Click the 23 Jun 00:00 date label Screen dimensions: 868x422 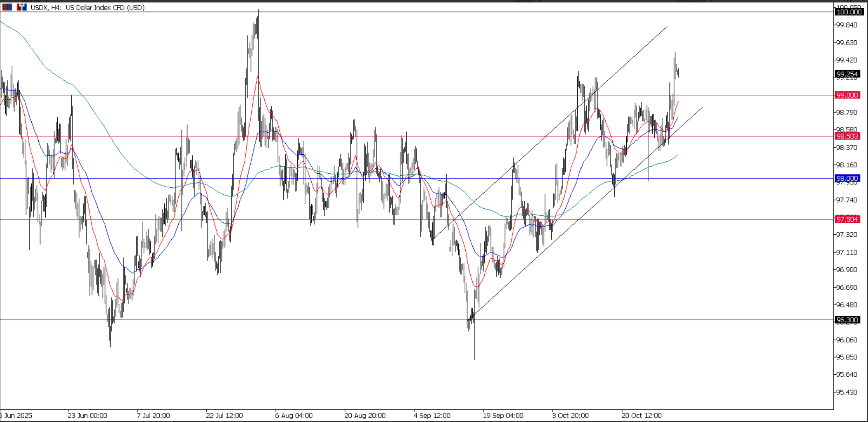(87, 415)
